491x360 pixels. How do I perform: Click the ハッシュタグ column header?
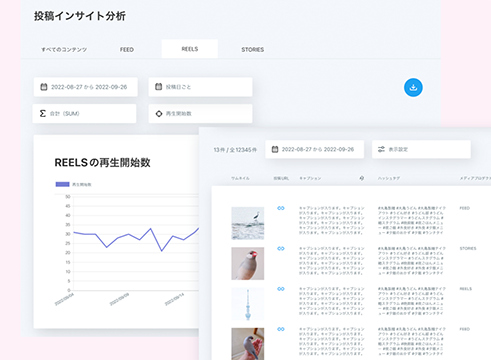[x=389, y=178]
